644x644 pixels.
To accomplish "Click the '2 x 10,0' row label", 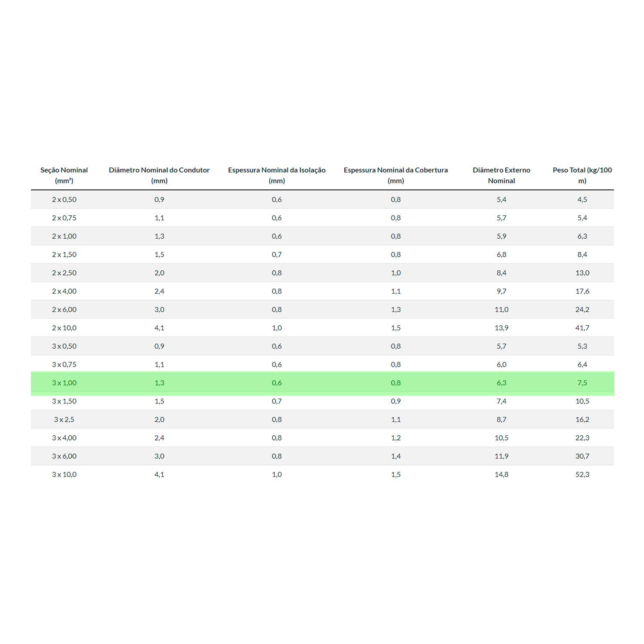I will pos(64,328).
